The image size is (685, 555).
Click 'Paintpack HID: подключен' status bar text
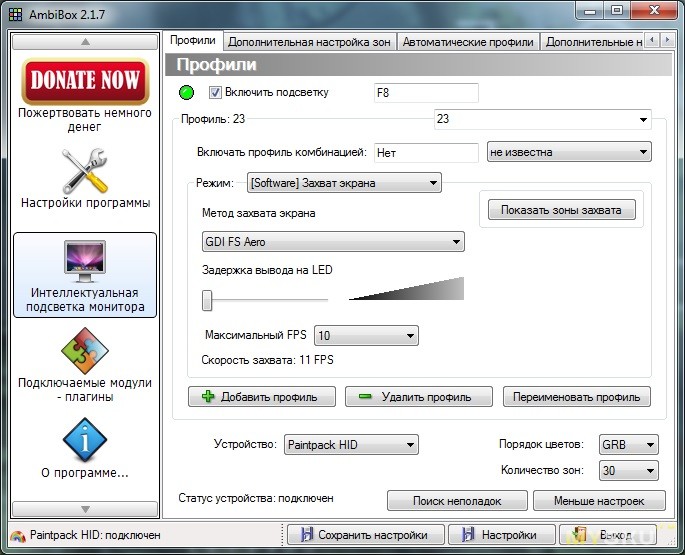[95, 535]
